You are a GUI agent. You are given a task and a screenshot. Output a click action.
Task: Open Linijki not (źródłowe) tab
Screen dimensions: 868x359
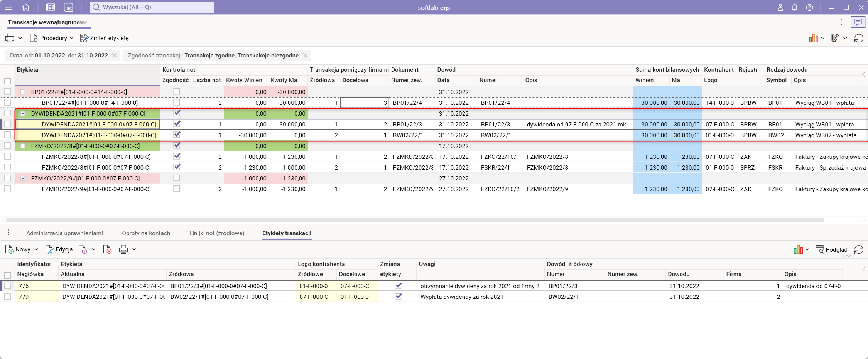[216, 233]
